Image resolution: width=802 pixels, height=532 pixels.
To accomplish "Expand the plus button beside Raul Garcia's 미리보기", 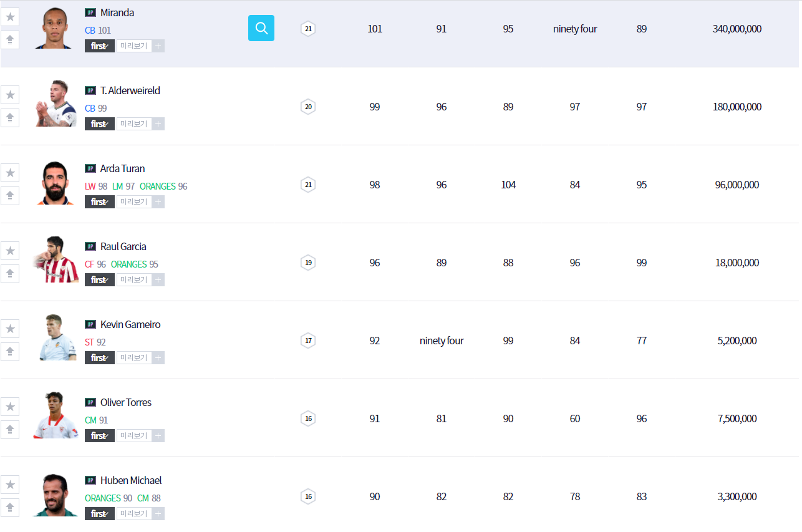I will click(158, 280).
